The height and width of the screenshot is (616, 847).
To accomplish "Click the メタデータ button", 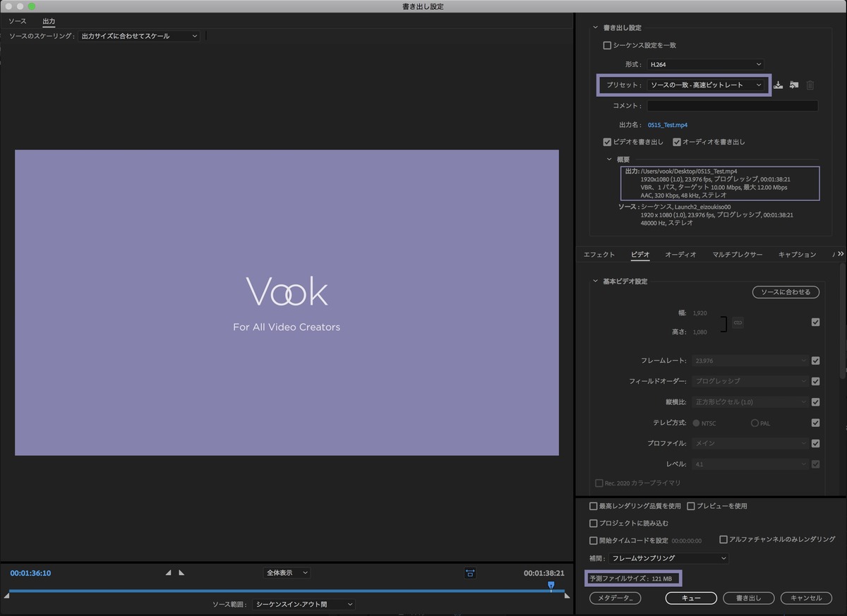I will [x=615, y=598].
